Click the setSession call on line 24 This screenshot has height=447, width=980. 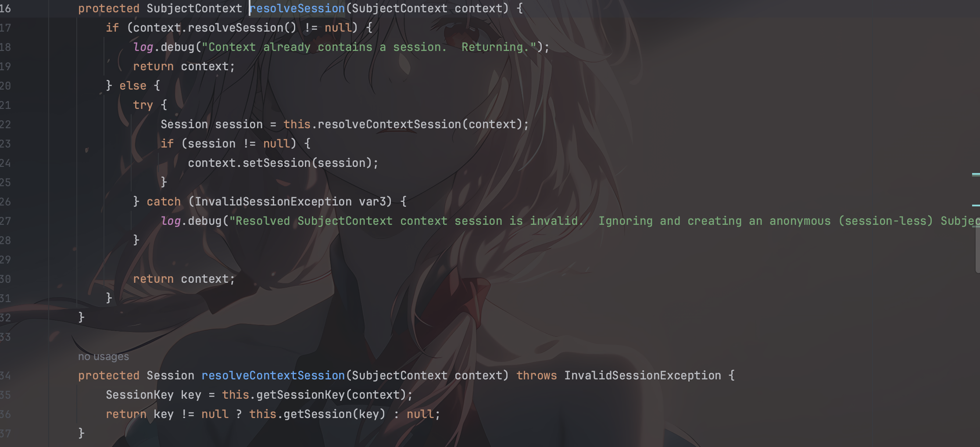[276, 163]
